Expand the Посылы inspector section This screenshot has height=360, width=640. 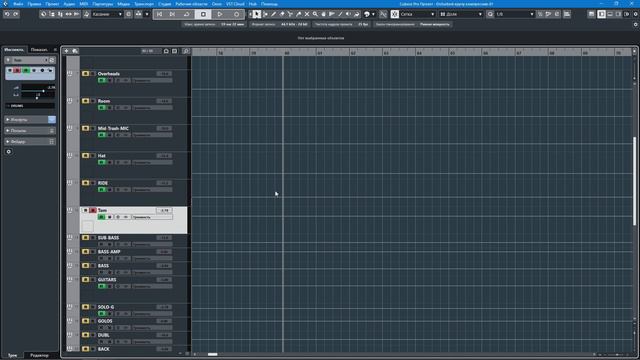(x=30, y=131)
